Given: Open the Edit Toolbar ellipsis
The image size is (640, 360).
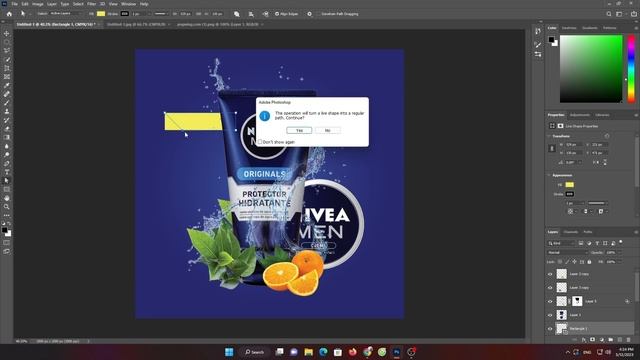Looking at the screenshot, I should (7, 215).
